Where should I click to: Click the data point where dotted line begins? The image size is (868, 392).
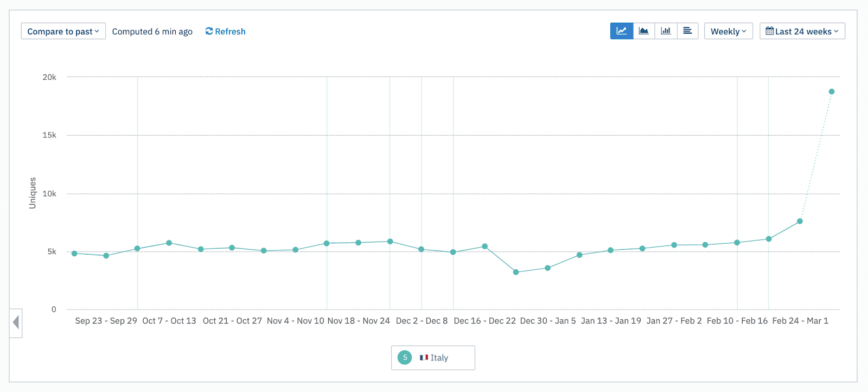(x=800, y=222)
